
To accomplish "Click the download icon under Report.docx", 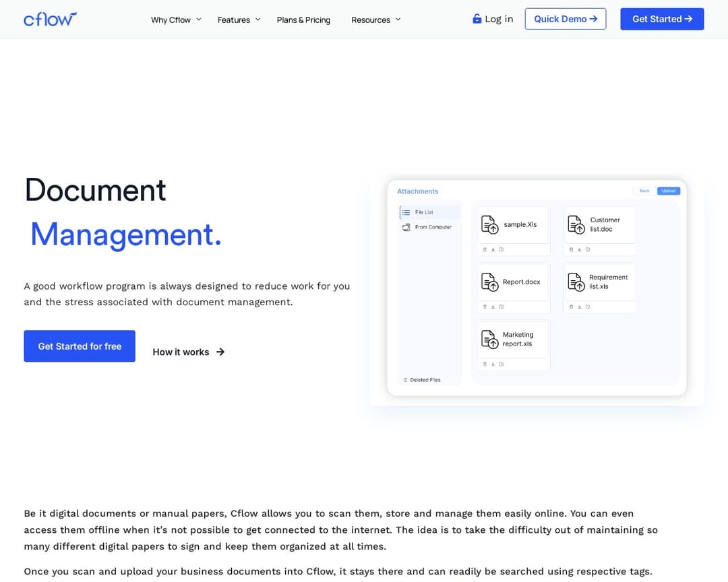I will point(493,306).
